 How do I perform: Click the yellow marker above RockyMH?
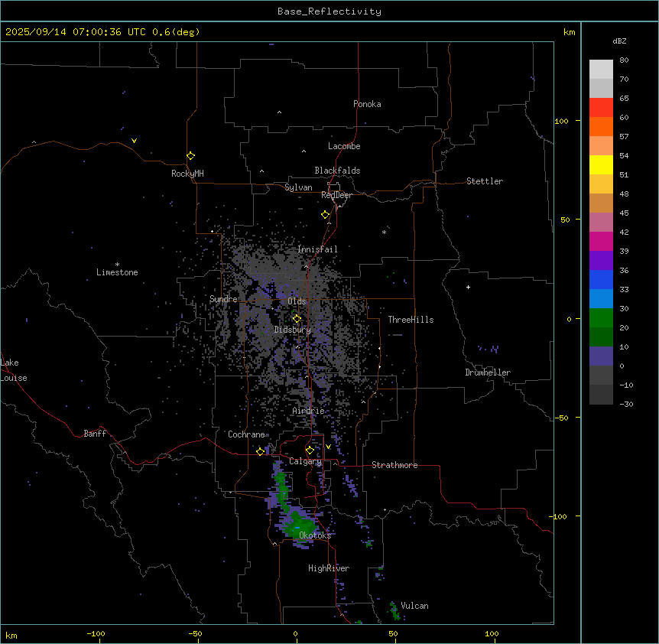(190, 155)
